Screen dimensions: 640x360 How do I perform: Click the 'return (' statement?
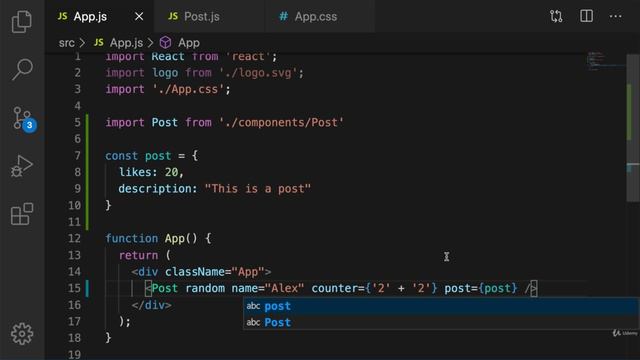coord(144,255)
